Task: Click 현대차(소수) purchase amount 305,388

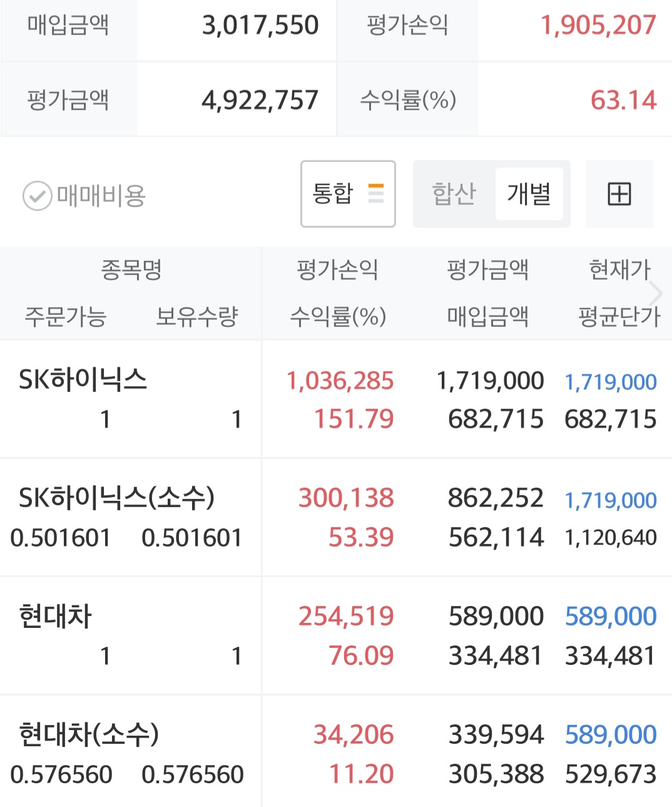Action: coord(496,774)
